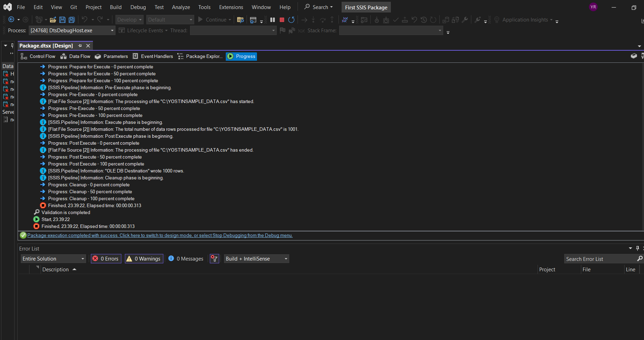Open the Extensions menu
644x340 pixels.
[231, 7]
